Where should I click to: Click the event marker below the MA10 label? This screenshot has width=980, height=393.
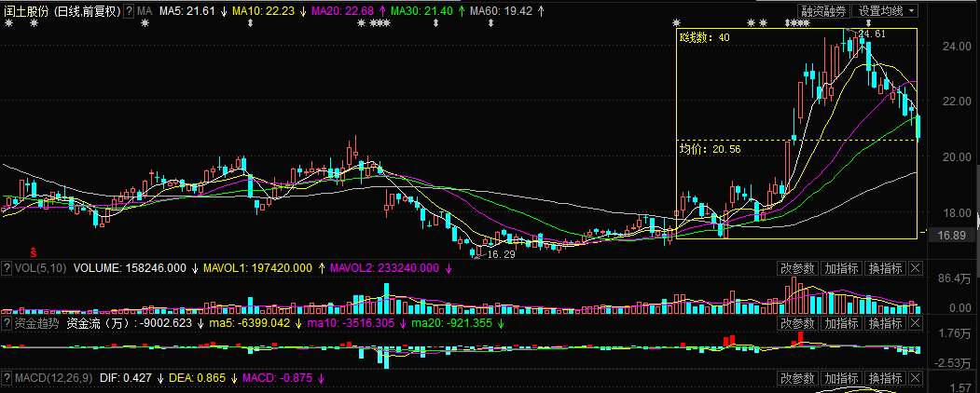[251, 23]
